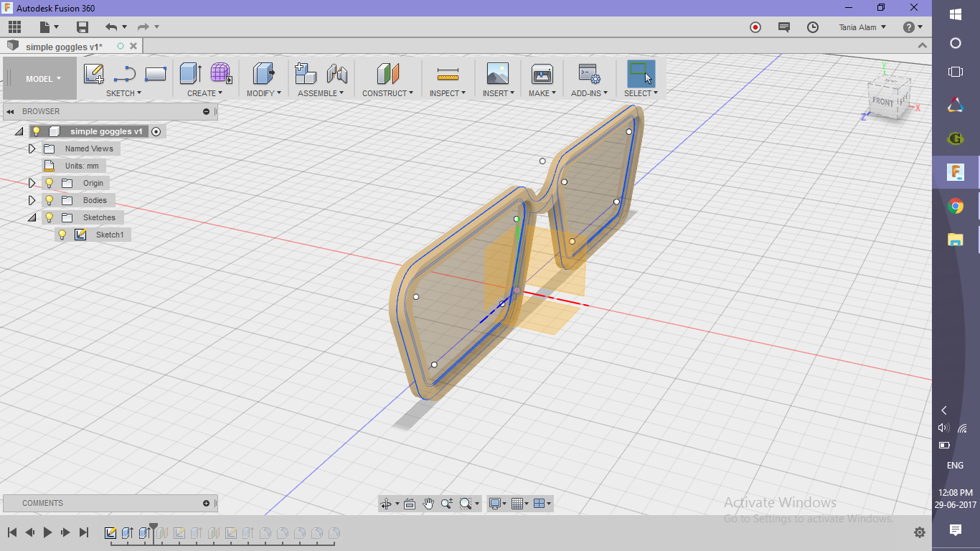Click the New Component icon
The height and width of the screenshot is (551, 980).
tap(306, 73)
